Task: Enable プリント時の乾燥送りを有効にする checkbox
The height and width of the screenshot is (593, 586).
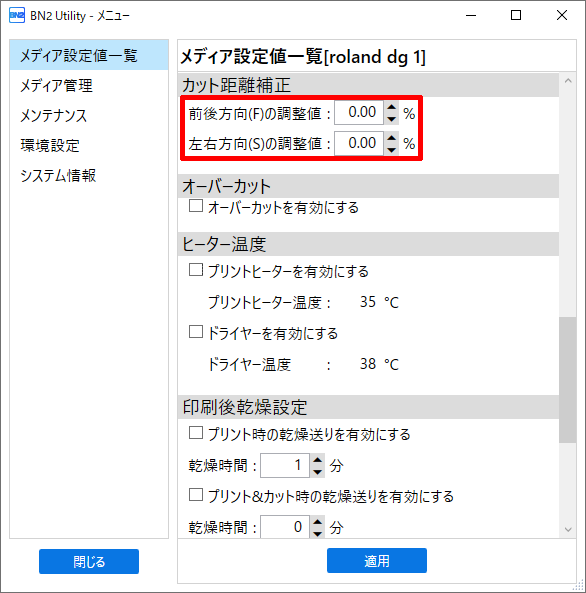Action: coord(196,433)
